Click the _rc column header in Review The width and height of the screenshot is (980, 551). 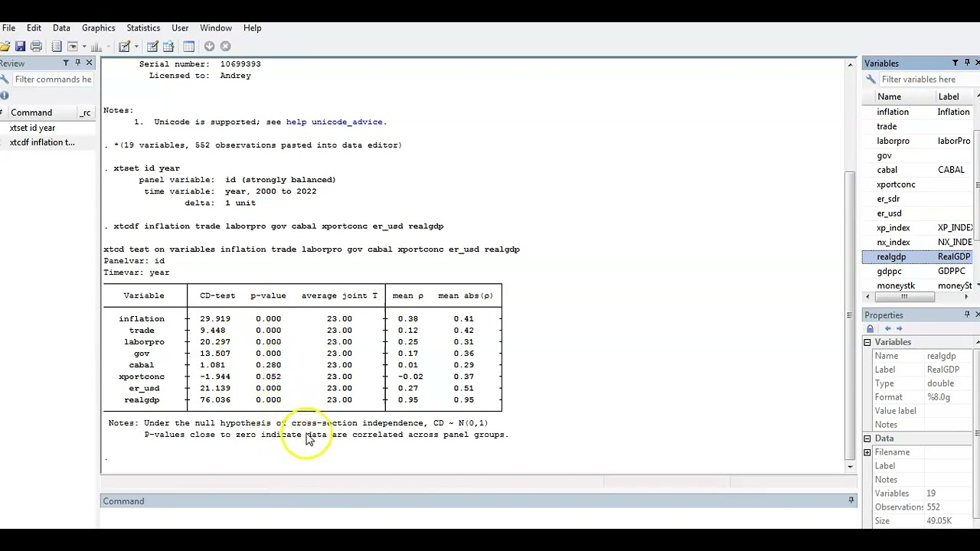(86, 112)
